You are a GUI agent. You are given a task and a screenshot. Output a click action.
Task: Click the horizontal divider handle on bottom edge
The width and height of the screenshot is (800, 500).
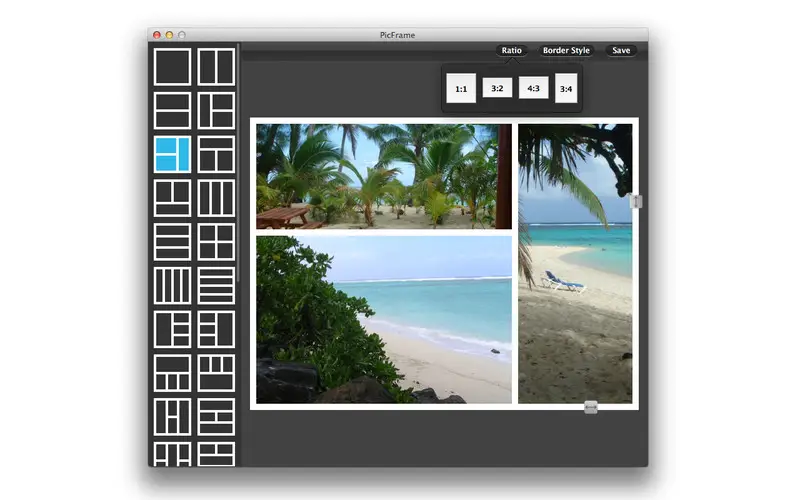(x=591, y=407)
